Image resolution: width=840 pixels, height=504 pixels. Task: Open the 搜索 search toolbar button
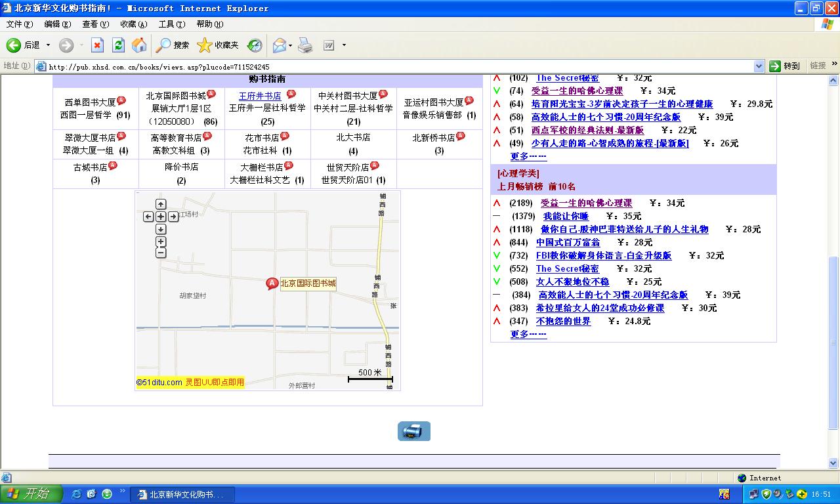point(173,45)
